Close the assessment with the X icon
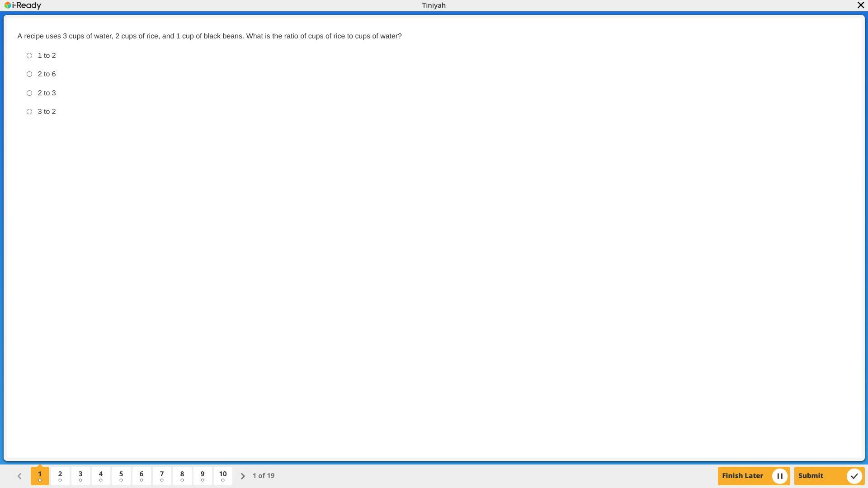Viewport: 868px width, 488px height. [860, 5]
